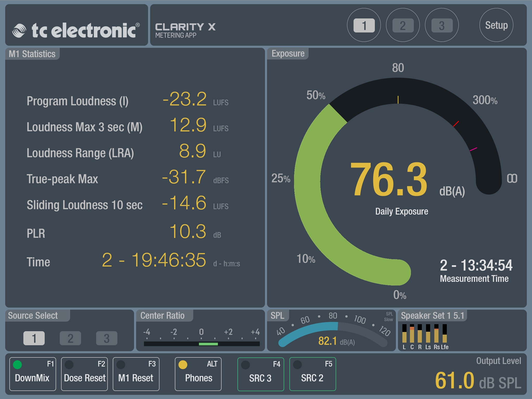Activate the F4 SRC 3 button

pyautogui.click(x=261, y=374)
